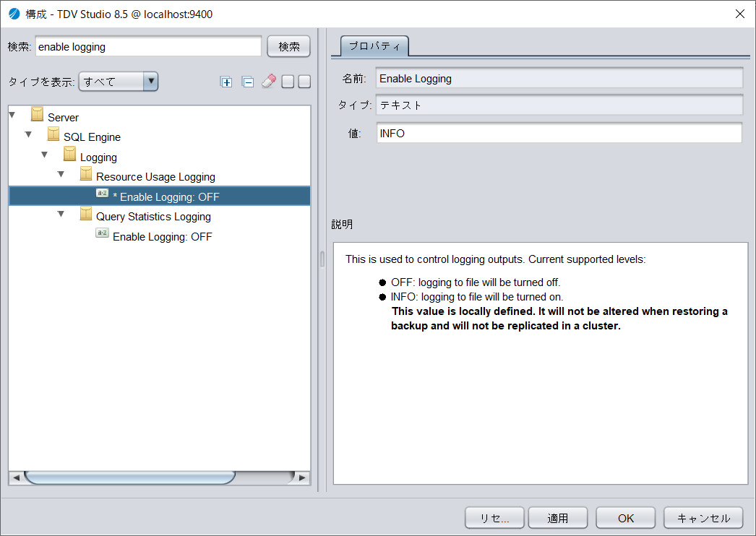Click the "タイプ:" label

pos(355,105)
